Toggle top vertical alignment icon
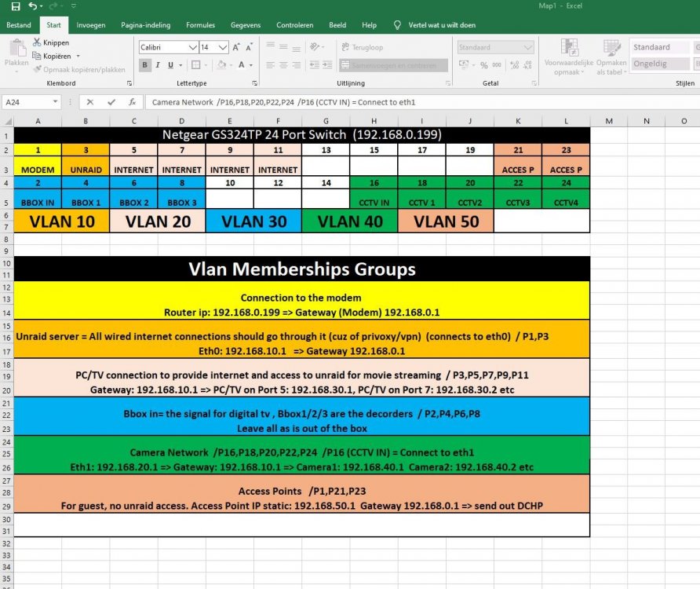Image resolution: width=700 pixels, height=589 pixels. click(x=270, y=46)
